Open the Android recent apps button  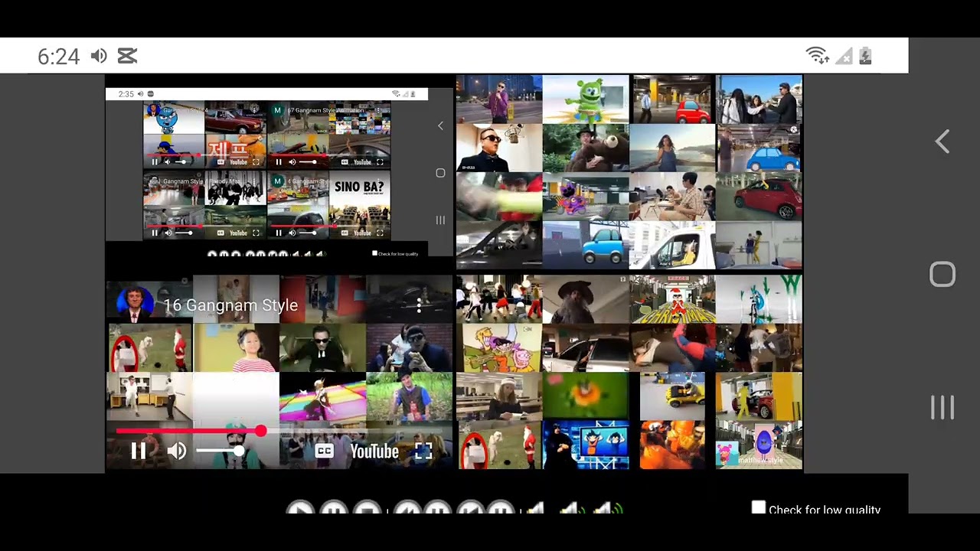942,407
